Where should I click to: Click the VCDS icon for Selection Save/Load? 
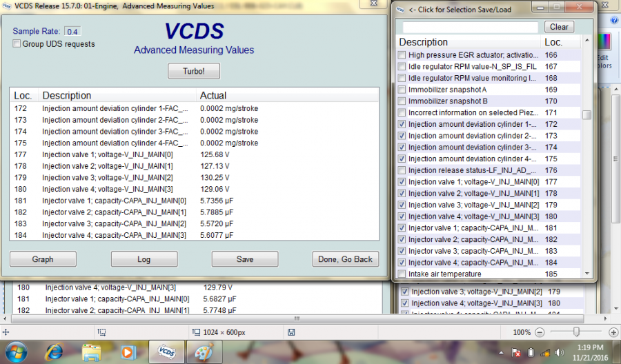click(401, 10)
